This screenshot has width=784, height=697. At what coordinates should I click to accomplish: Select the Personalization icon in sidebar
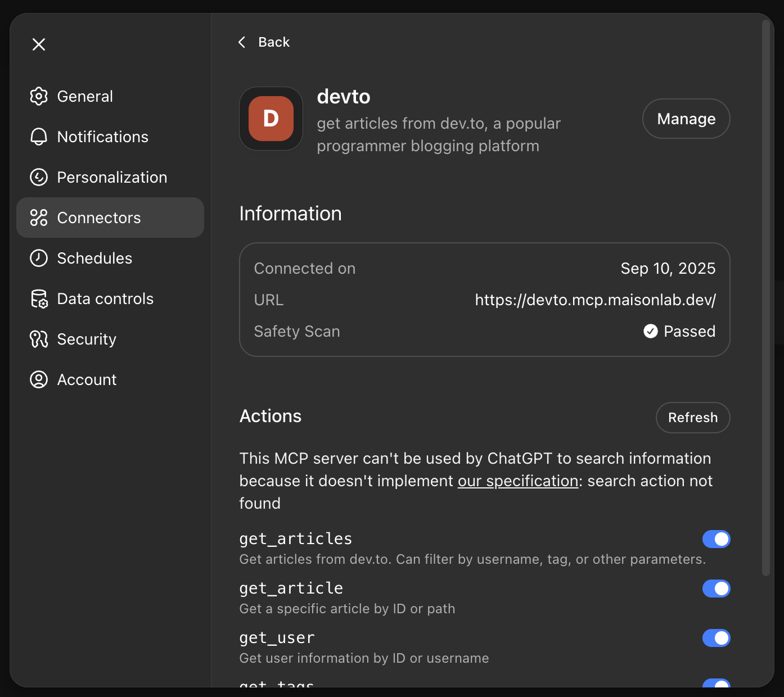click(x=38, y=177)
